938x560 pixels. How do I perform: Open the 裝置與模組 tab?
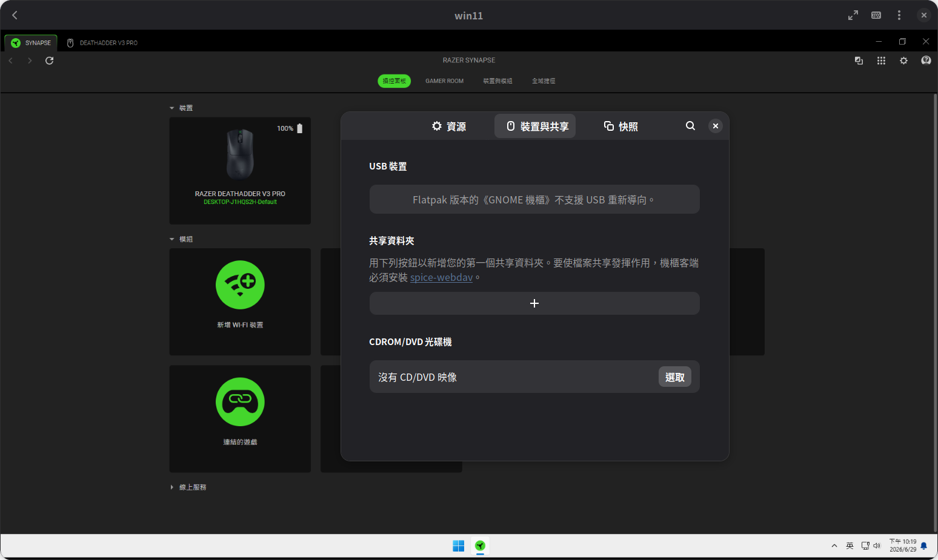[x=497, y=81]
